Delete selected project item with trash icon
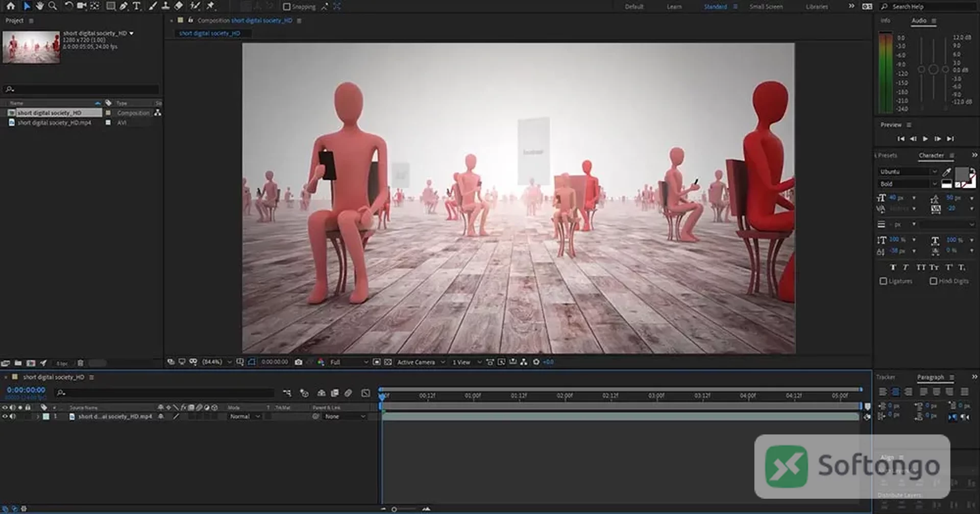The image size is (980, 514). point(80,363)
